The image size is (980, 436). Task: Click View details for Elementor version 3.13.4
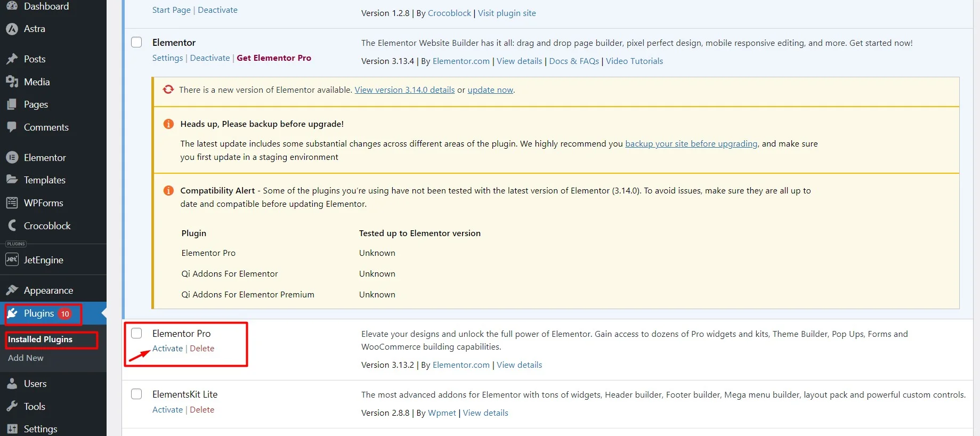point(519,61)
